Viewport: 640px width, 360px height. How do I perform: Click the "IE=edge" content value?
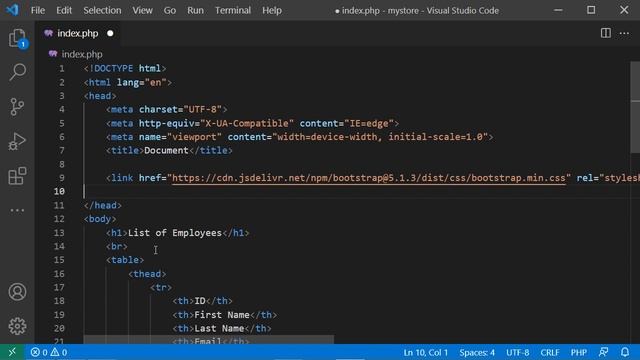coord(369,123)
